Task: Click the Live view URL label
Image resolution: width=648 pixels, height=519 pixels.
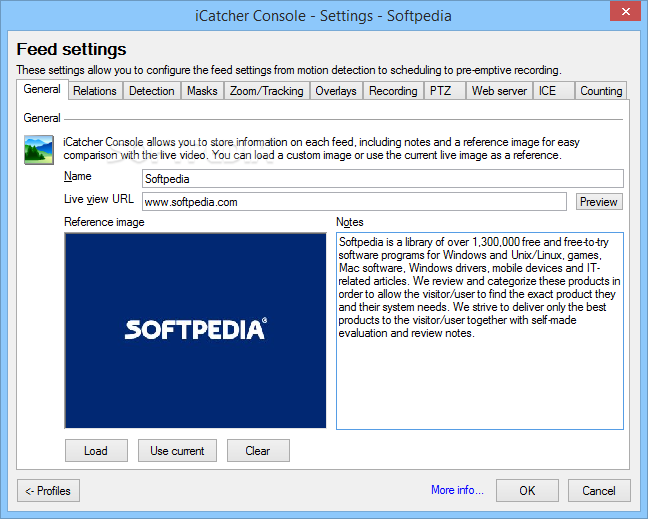Action: [99, 199]
